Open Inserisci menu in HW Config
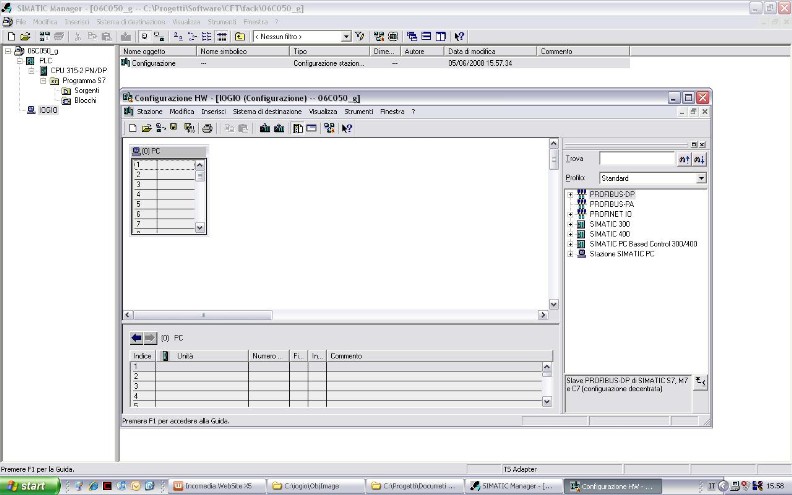The height and width of the screenshot is (495, 792). tap(214, 112)
